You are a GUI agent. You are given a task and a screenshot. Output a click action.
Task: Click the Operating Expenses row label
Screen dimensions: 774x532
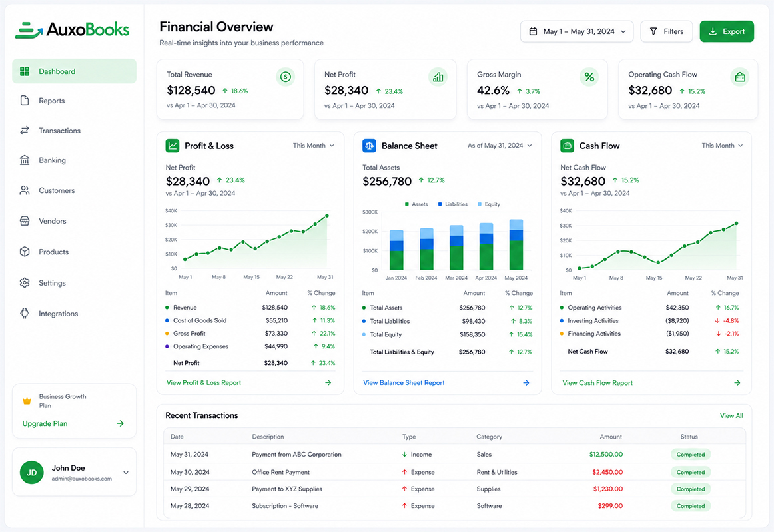pos(201,346)
